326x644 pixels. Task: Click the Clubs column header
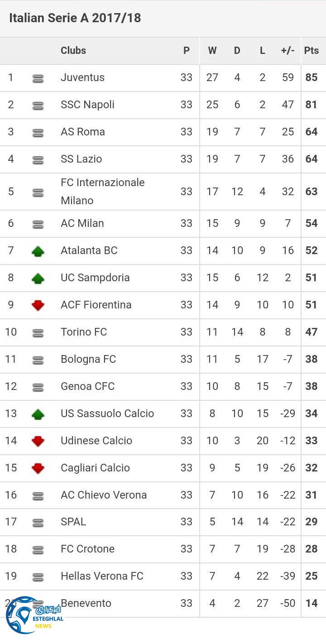tap(73, 51)
